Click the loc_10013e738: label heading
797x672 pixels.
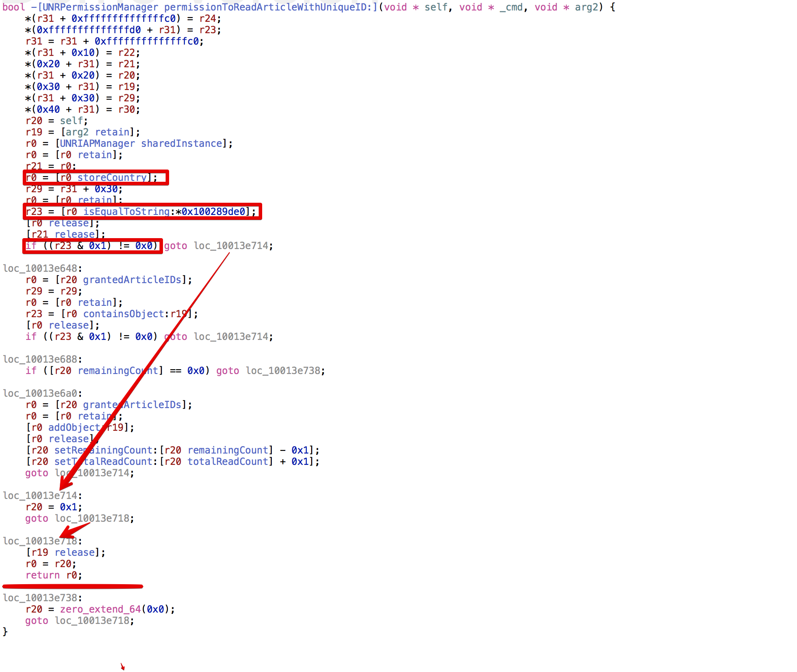[42, 598]
